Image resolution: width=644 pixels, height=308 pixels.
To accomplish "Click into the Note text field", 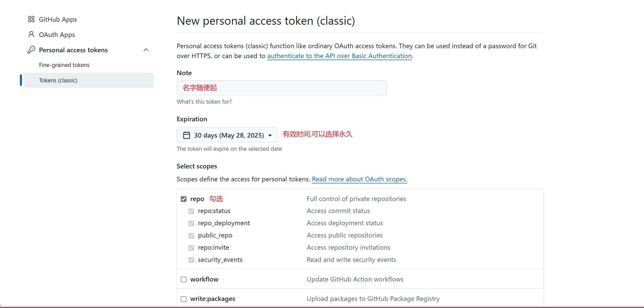I will click(281, 88).
